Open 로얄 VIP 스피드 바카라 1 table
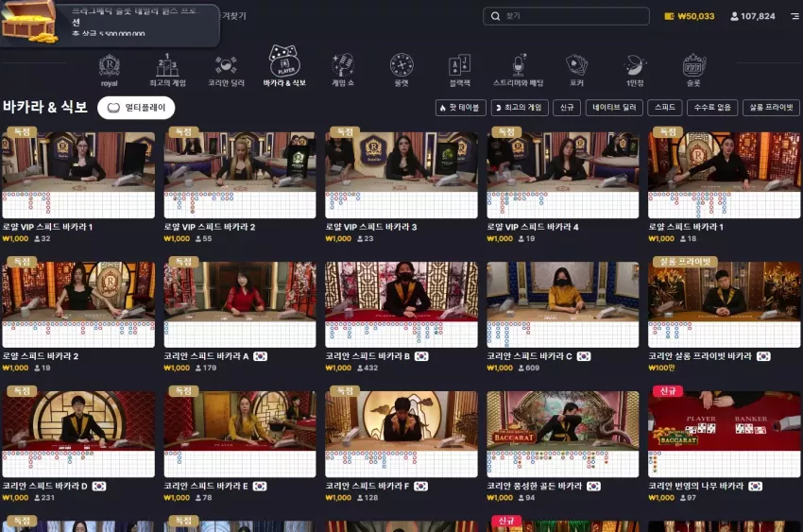 (x=78, y=175)
